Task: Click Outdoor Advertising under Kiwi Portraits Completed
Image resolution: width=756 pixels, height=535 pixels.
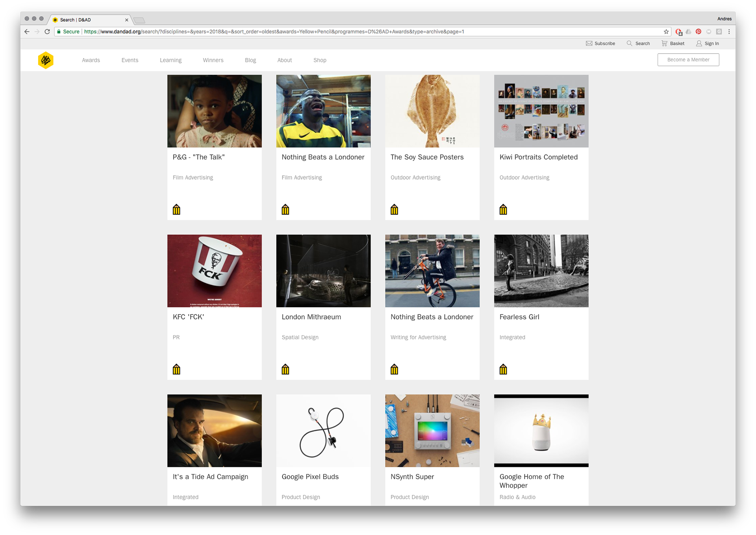Action: [x=524, y=178]
